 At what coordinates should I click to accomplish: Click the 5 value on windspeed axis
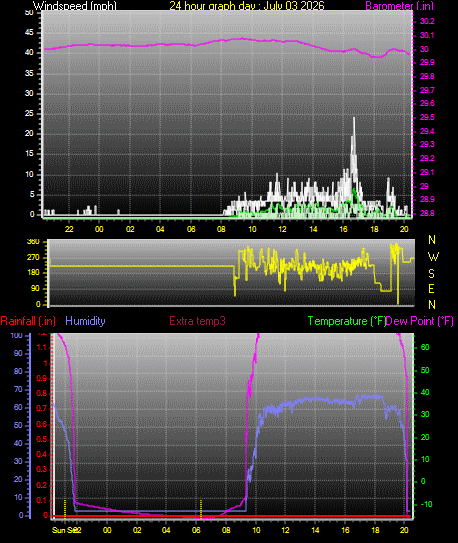[x=32, y=194]
